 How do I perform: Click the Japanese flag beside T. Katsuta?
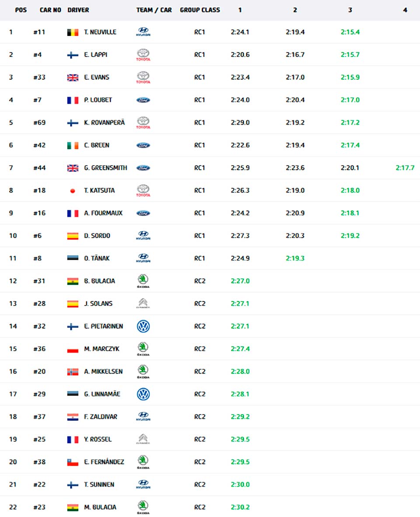pos(73,190)
